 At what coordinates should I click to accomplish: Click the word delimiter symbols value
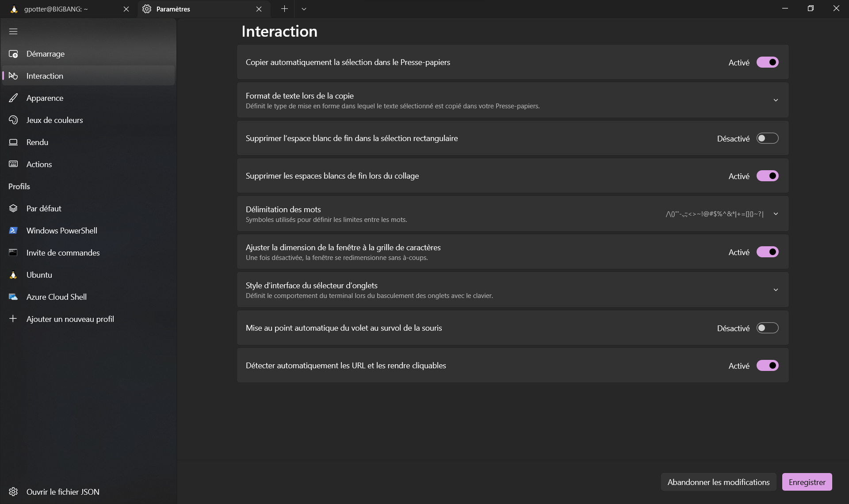(715, 214)
